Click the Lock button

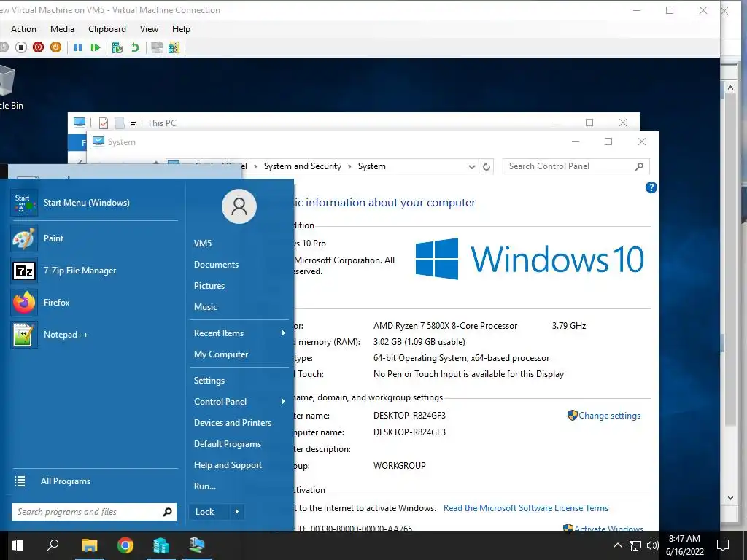pos(209,512)
